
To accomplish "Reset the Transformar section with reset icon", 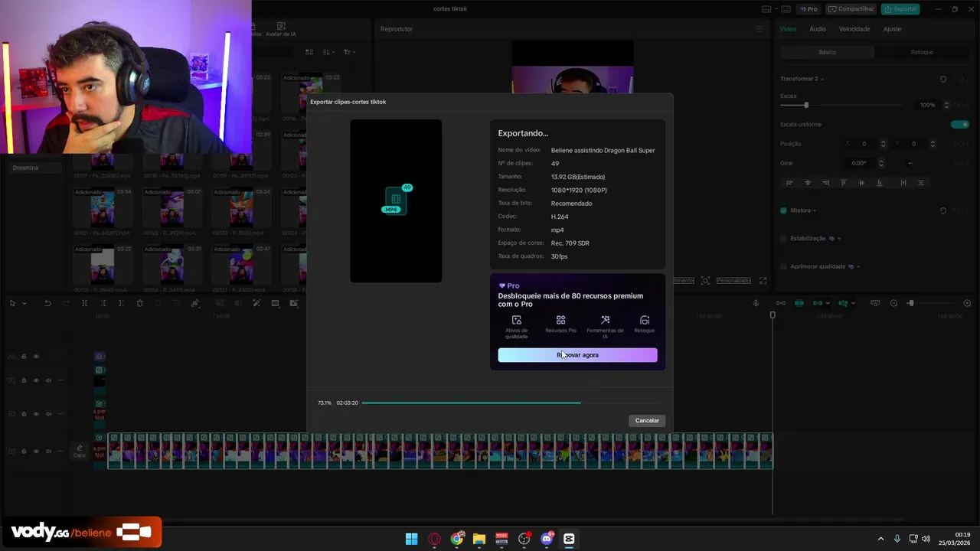I will 943,79.
